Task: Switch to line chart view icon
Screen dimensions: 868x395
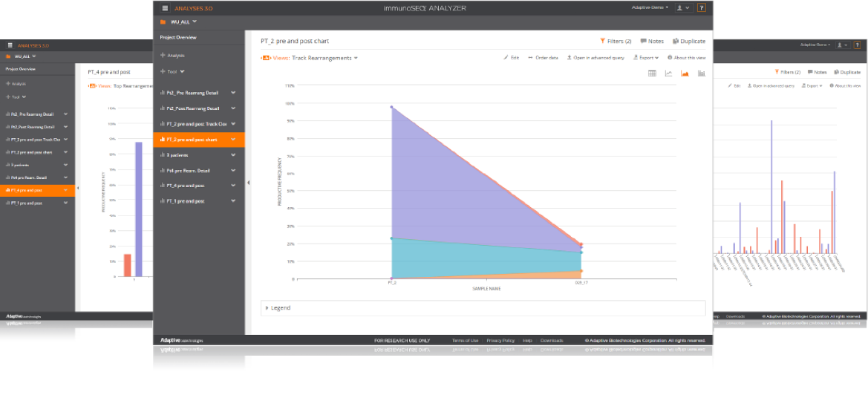Action: 669,73
